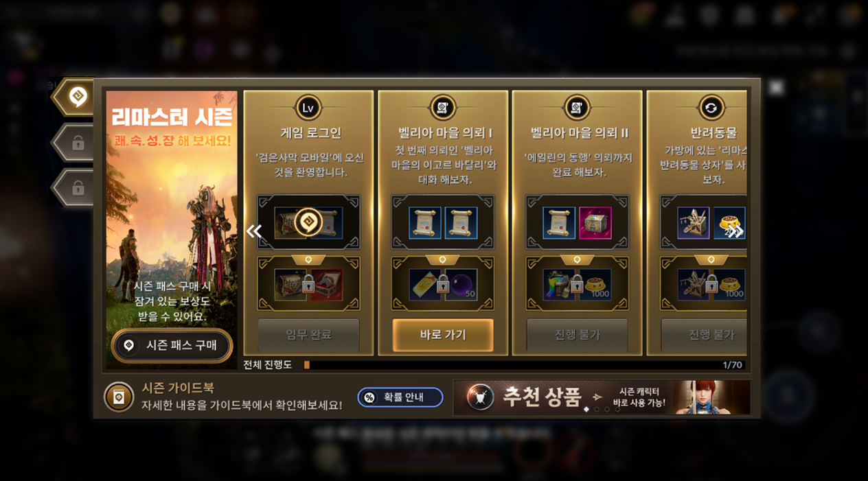Click the purple orb locked reward
This screenshot has height=481, width=868.
[461, 285]
